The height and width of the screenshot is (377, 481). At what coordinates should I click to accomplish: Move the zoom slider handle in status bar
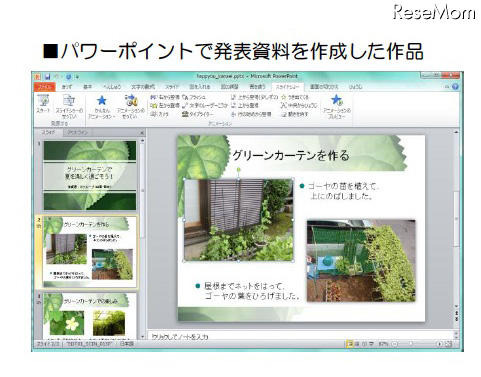(411, 344)
